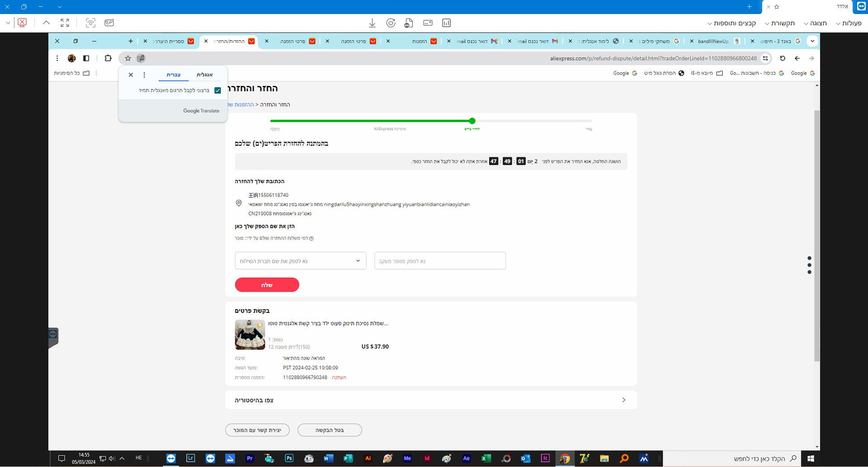
Task: Show hidden system tray icons
Action: click(x=122, y=458)
